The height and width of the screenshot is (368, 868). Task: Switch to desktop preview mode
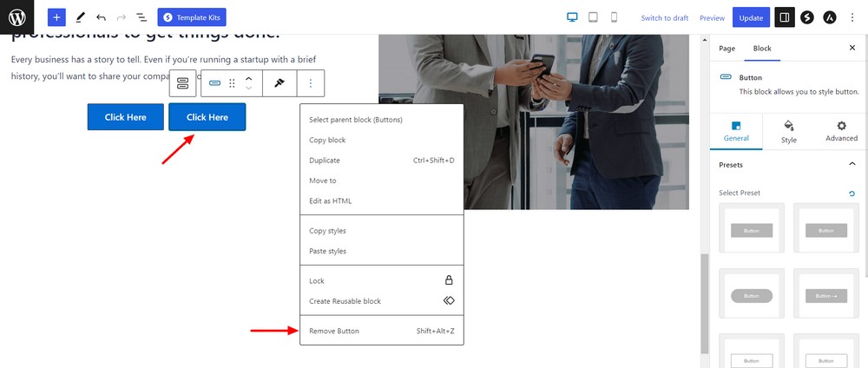tap(572, 17)
